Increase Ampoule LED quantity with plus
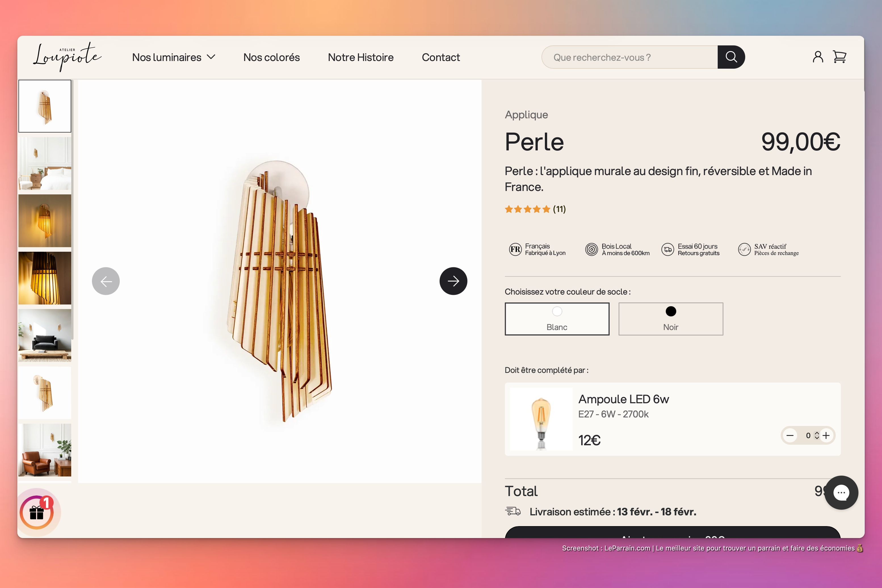The height and width of the screenshot is (588, 882). point(826,435)
